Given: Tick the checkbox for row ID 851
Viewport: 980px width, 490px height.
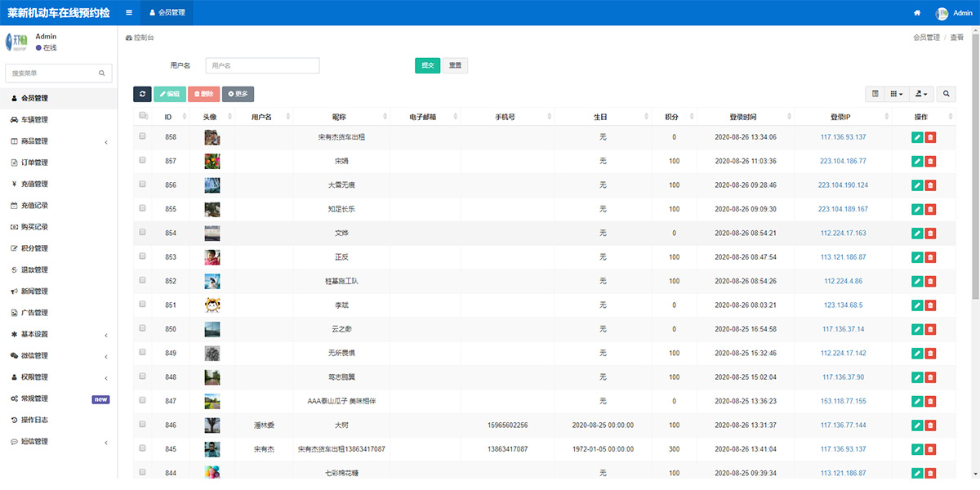Looking at the screenshot, I should [x=143, y=304].
